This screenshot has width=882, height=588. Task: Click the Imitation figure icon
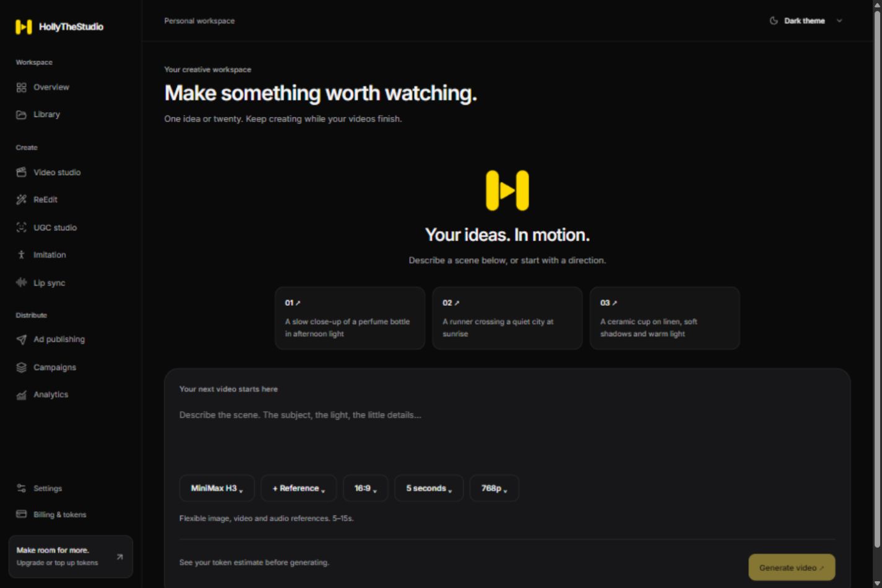point(22,254)
